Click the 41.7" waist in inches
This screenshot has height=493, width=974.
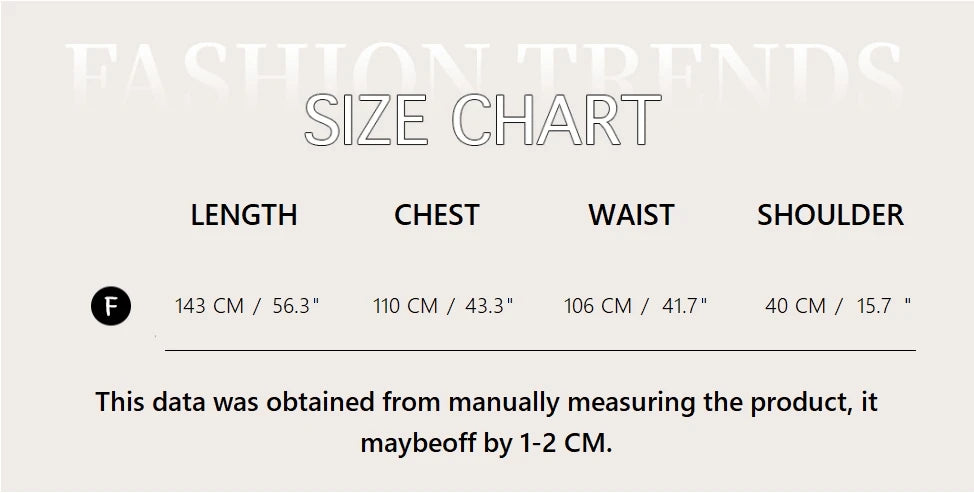click(684, 306)
